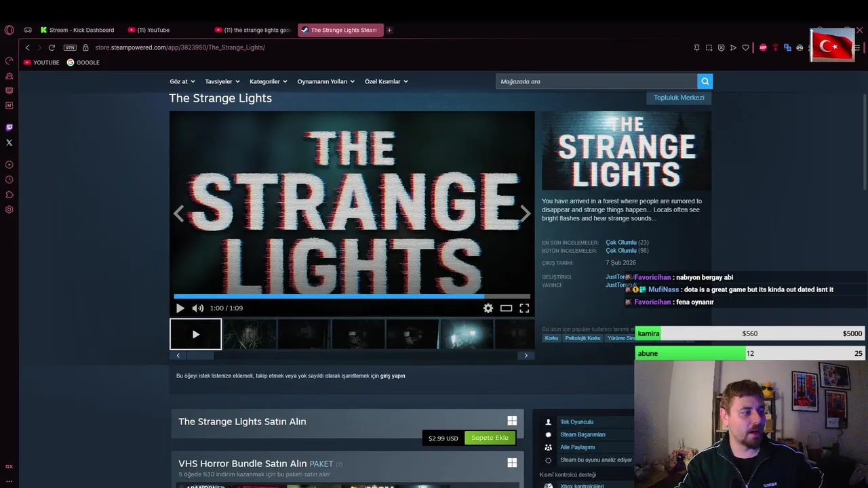Open the translate extension icon
Viewport: 868px width, 488px height.
point(787,47)
